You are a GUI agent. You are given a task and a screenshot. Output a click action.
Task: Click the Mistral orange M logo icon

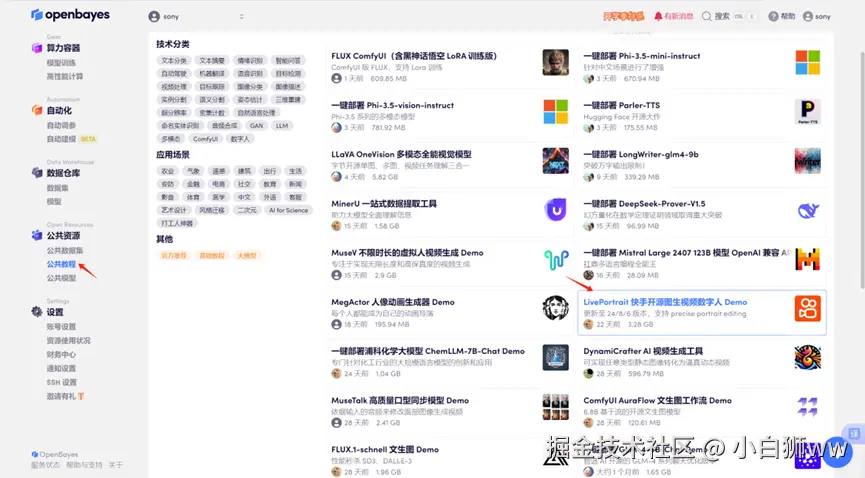point(808,259)
